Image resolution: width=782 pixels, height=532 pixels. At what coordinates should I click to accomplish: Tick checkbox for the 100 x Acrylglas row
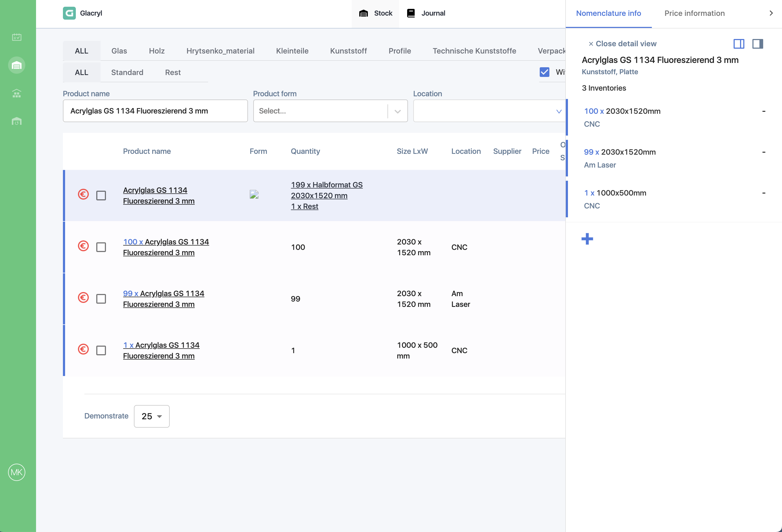point(101,247)
